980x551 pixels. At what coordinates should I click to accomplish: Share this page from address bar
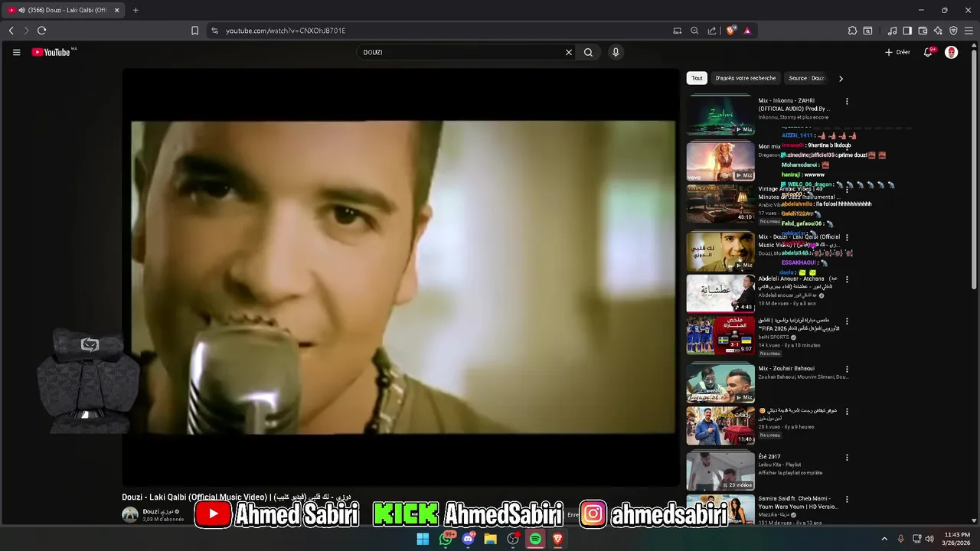tap(712, 31)
